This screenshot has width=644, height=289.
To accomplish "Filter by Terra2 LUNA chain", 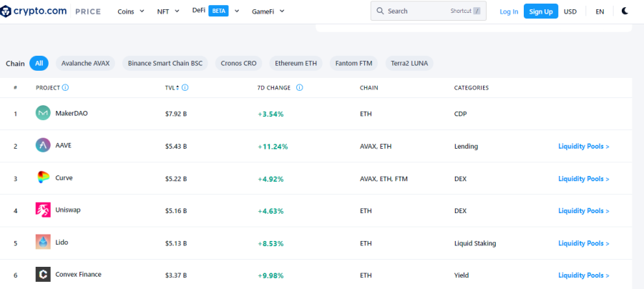I will point(409,63).
